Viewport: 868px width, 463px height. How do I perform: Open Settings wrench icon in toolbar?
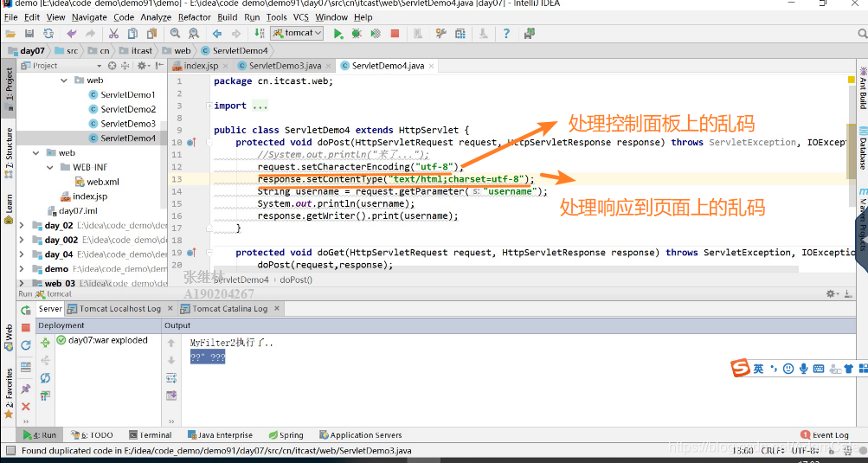(441, 34)
